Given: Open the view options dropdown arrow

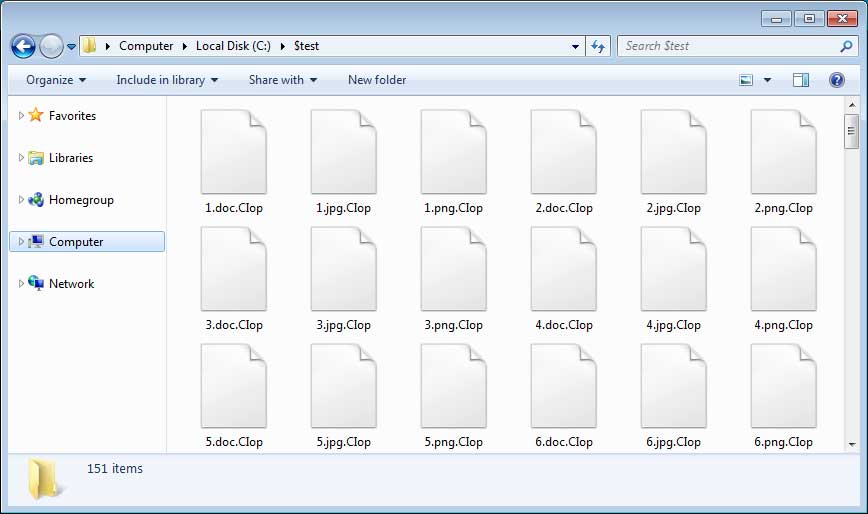Looking at the screenshot, I should [x=767, y=80].
